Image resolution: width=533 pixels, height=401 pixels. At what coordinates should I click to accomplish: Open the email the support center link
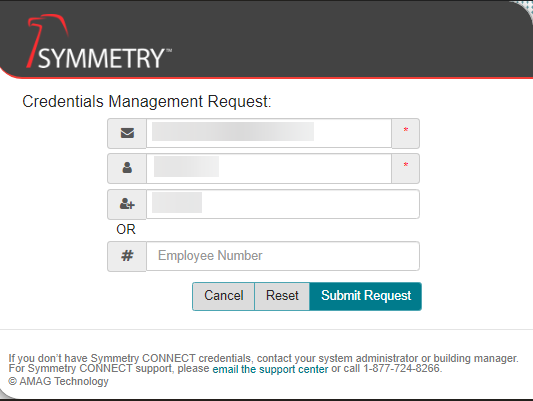tap(270, 369)
